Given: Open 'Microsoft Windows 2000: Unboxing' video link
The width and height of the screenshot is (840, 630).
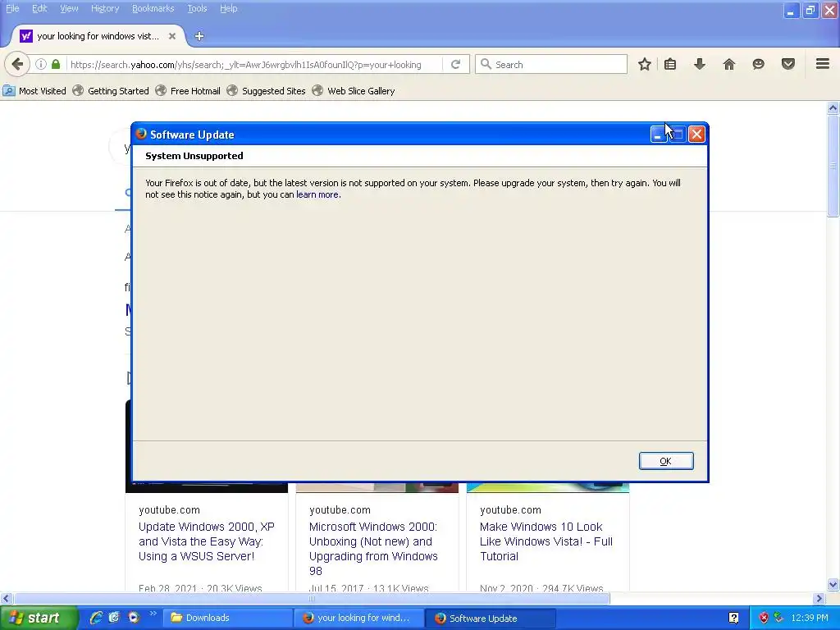Looking at the screenshot, I should coord(373,549).
